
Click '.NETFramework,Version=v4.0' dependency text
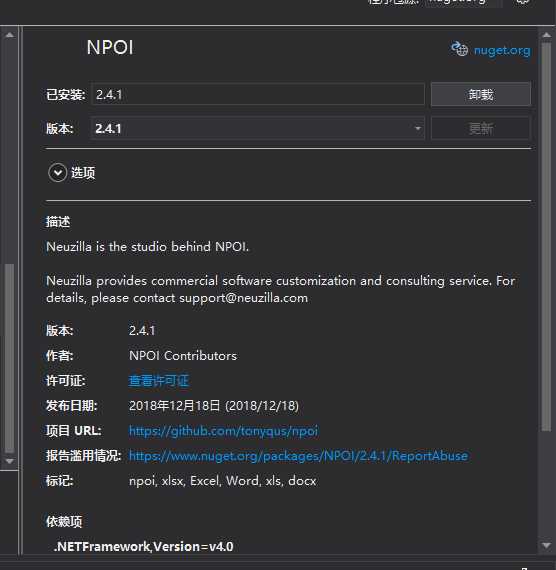coord(143,546)
